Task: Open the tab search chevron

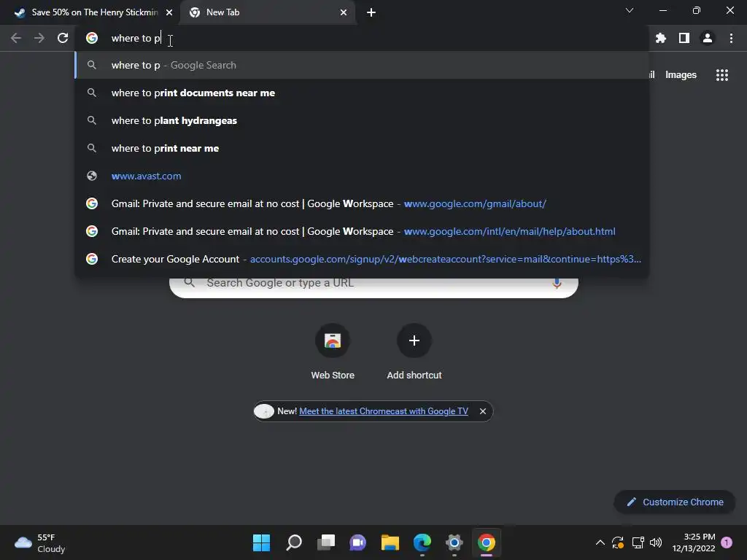Action: tap(630, 10)
